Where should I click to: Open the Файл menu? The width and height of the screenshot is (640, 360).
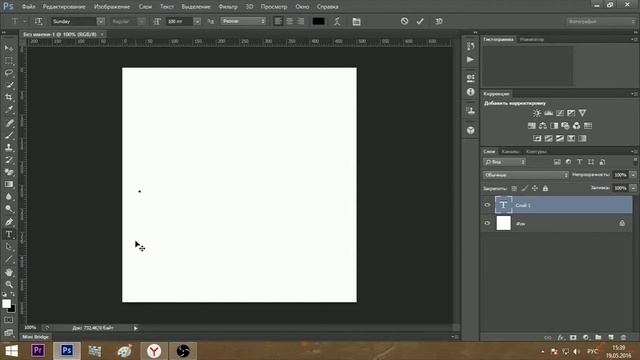coord(28,7)
